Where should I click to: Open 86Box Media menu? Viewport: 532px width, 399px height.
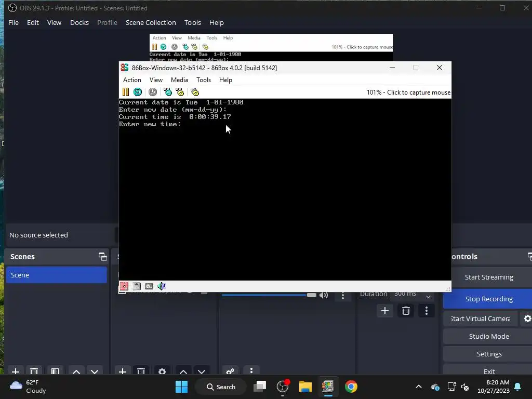(x=179, y=79)
